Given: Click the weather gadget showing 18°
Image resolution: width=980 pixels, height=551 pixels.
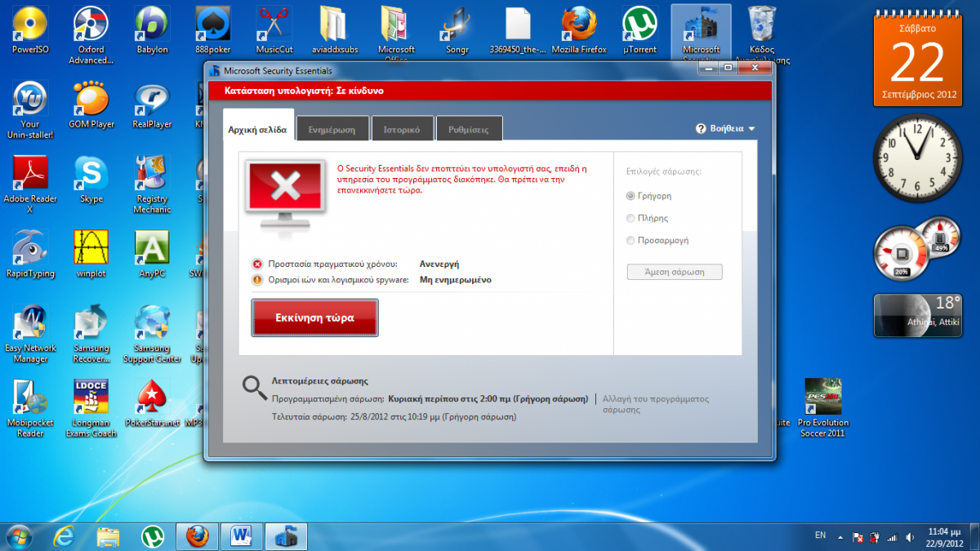Looking at the screenshot, I should pos(918,317).
